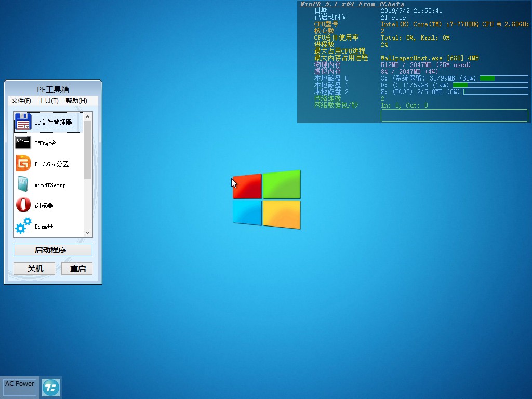Click the PE工具箱 window title bar

coord(53,89)
